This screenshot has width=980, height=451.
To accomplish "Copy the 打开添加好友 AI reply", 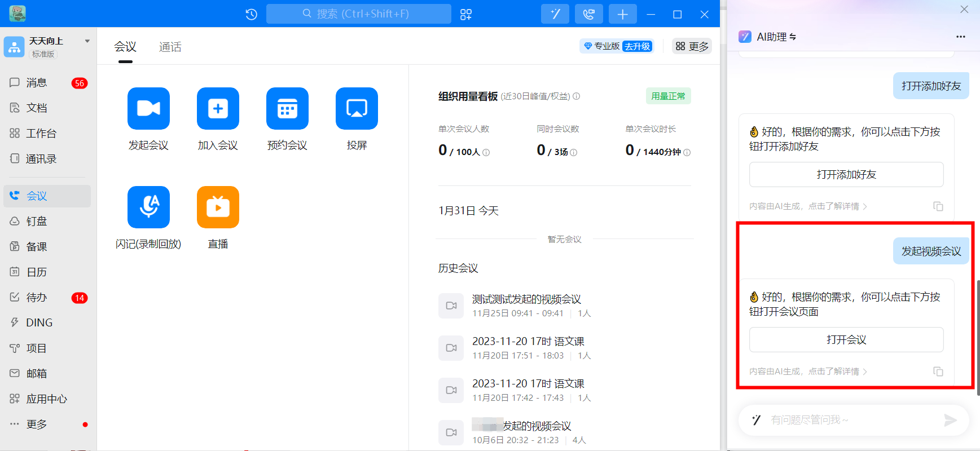I will click(x=938, y=206).
